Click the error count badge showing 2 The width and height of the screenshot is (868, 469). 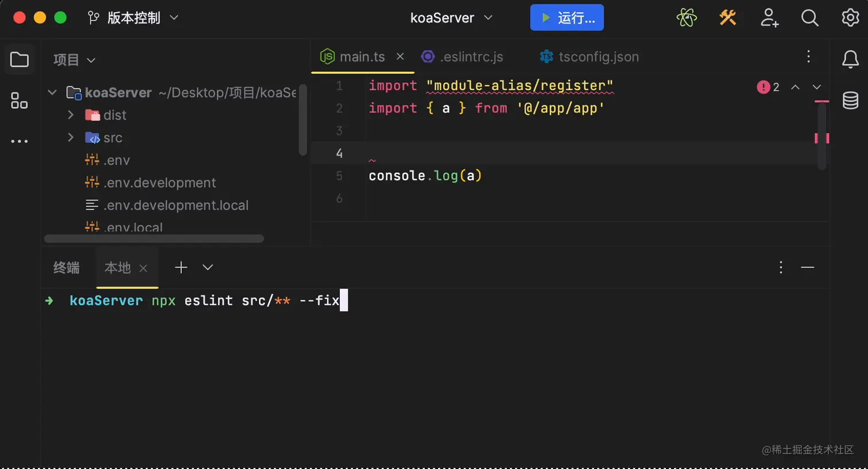pyautogui.click(x=769, y=87)
